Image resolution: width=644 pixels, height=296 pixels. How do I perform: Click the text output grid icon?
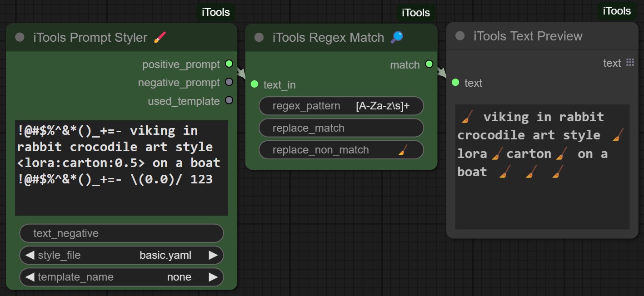coord(630,63)
